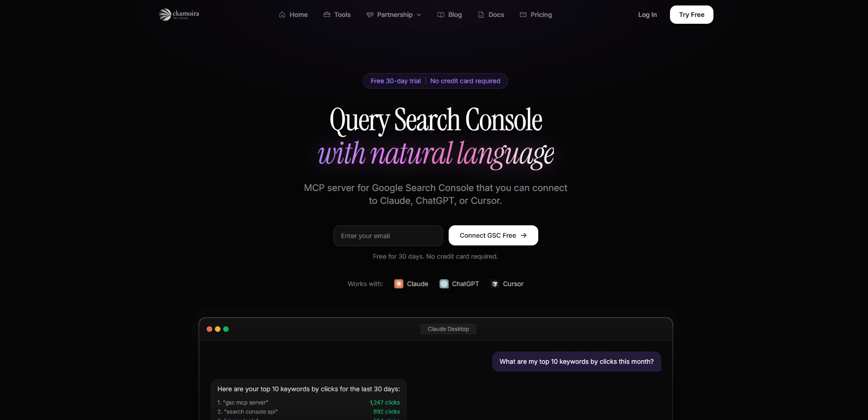Expand the Partnership dropdown chevron
Viewport: 868px width, 420px height.
pos(419,15)
